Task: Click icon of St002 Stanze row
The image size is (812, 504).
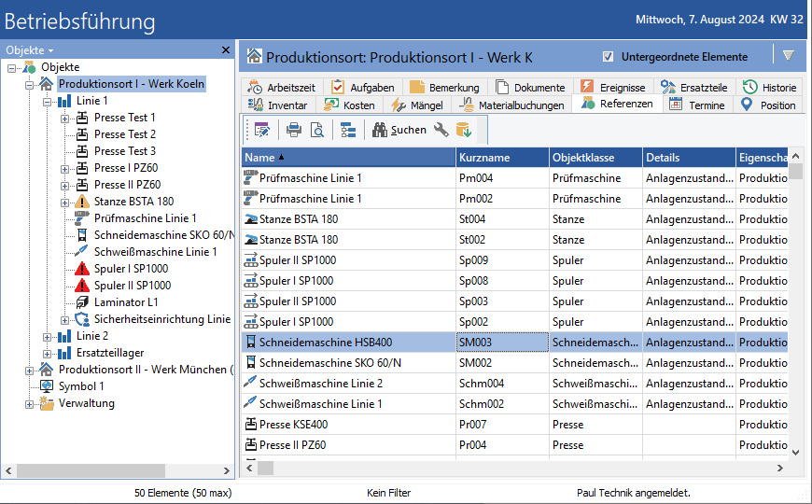Action: coord(251,240)
